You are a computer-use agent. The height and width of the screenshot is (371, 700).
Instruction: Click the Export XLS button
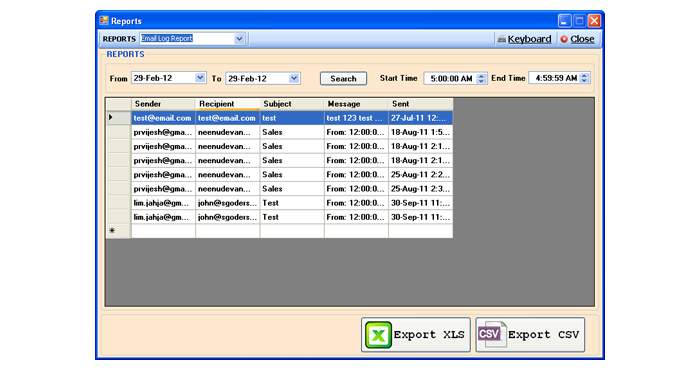(416, 335)
